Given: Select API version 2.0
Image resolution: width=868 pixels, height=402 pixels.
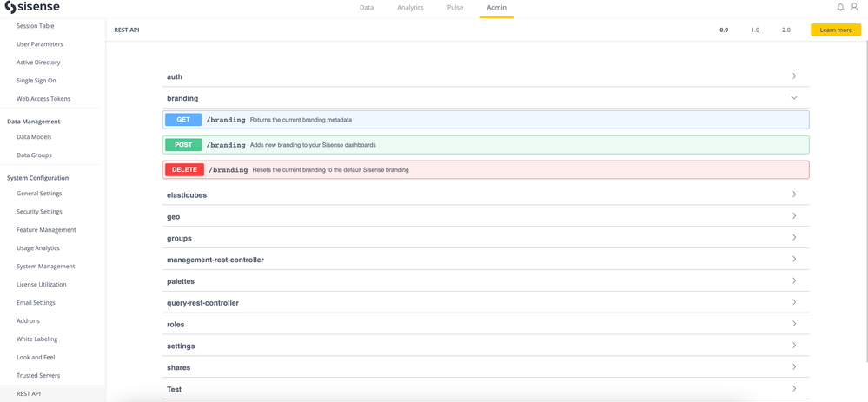Looking at the screenshot, I should coord(786,30).
